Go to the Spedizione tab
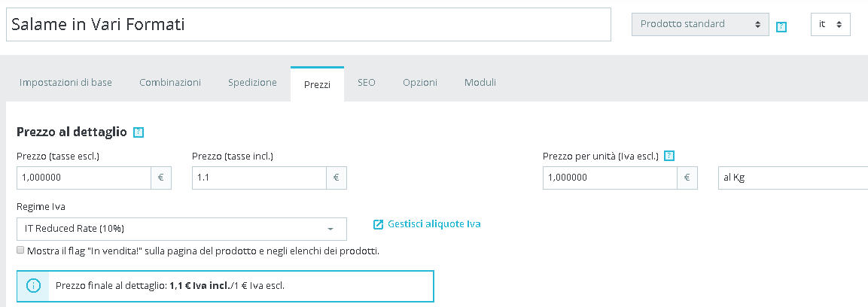This screenshot has width=868, height=307. coord(253,83)
